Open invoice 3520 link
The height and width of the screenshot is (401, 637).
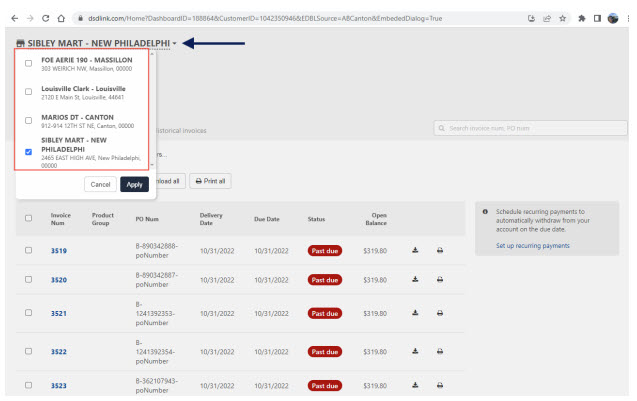coord(58,280)
